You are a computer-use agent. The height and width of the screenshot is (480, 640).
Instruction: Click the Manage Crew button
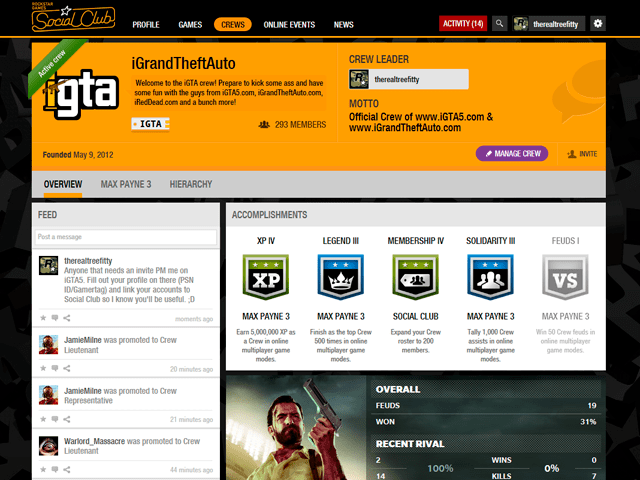tap(512, 153)
